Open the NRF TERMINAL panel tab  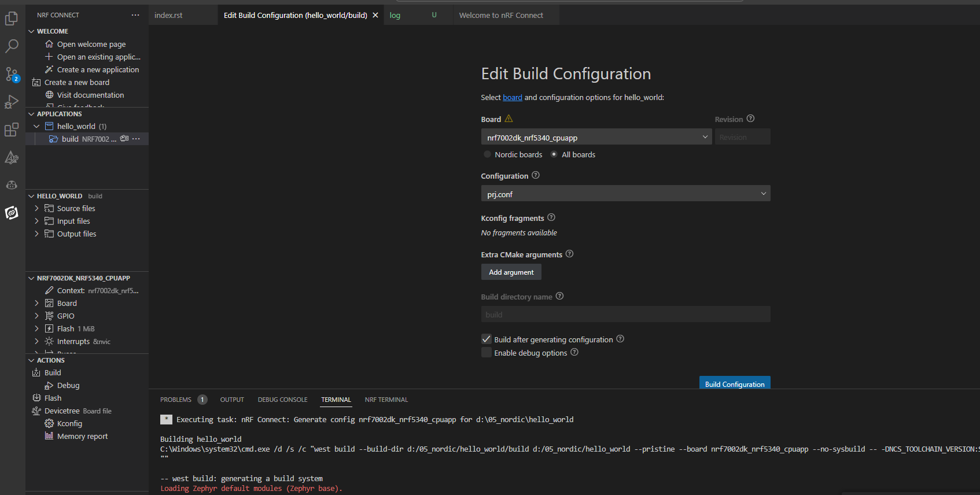pyautogui.click(x=386, y=400)
